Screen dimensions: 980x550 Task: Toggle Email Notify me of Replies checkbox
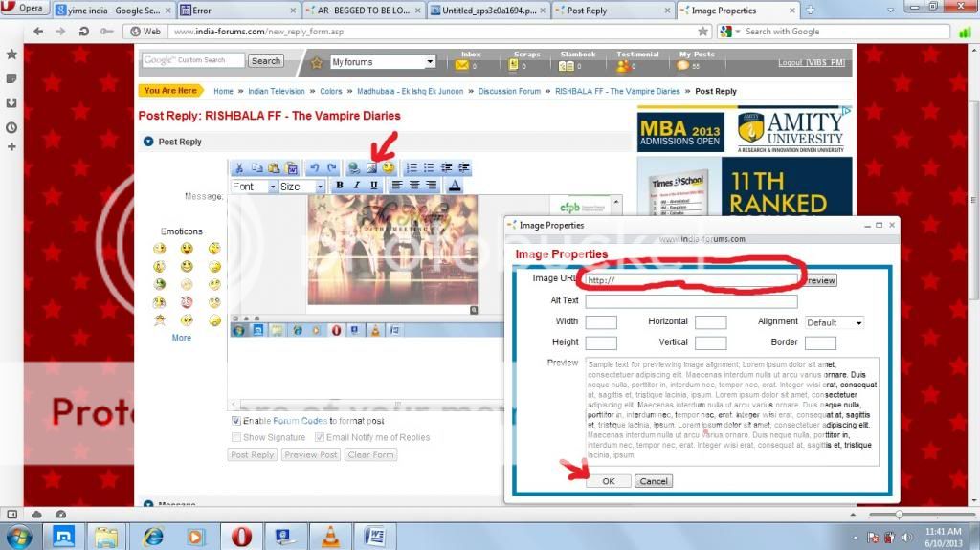click(318, 437)
